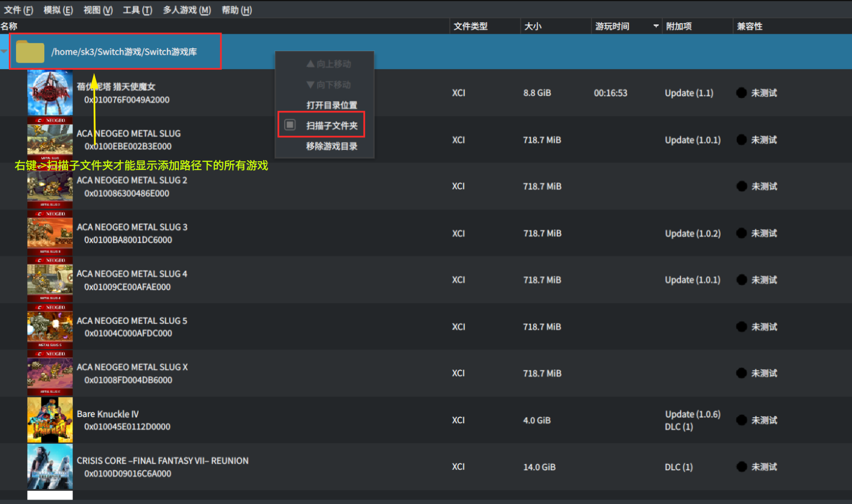The height and width of the screenshot is (504, 852).
Task: Click the Update (1.0.2) add-on cell
Action: 692,233
